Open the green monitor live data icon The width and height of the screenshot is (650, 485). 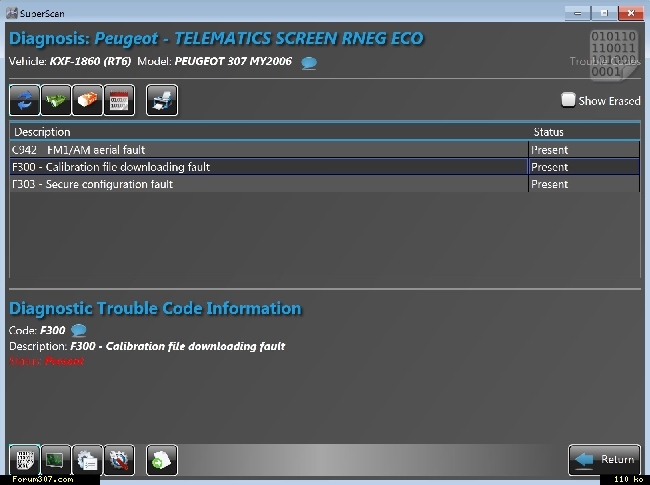(x=56, y=460)
